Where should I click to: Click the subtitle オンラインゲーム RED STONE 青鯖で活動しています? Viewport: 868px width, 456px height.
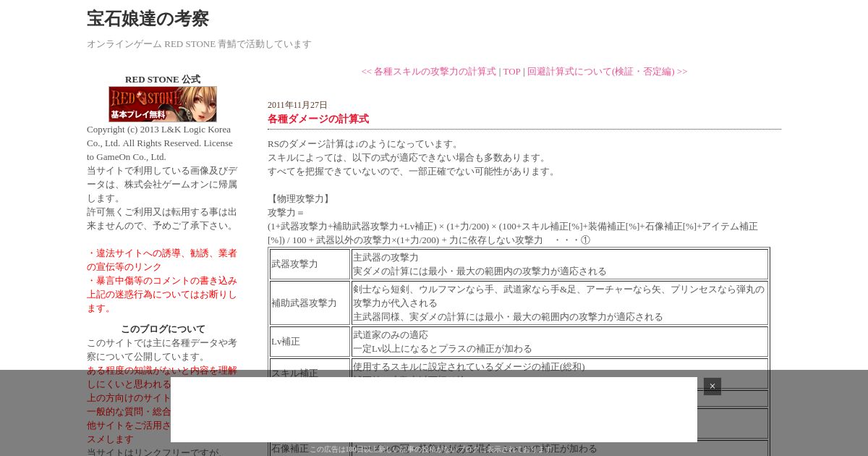199,44
